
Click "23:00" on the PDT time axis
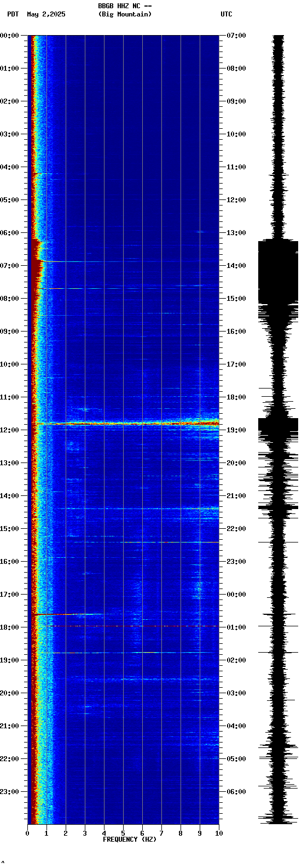10,792
